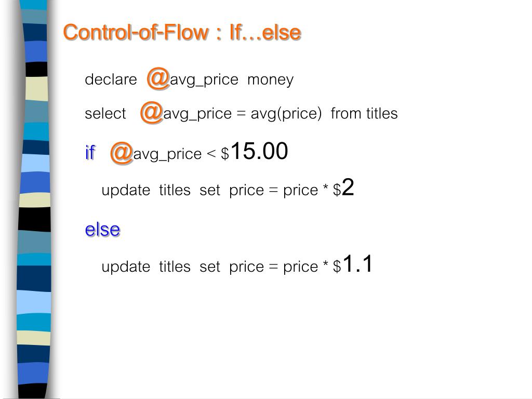Click the large 1.1 multiplier value
Image resolution: width=532 pixels, height=399 pixels.
[x=357, y=263]
